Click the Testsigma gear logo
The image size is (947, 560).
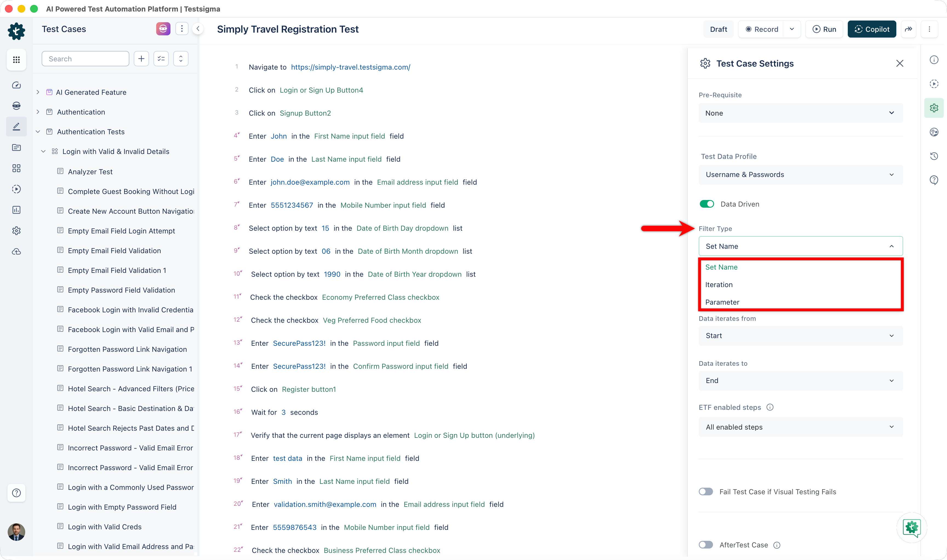[16, 31]
